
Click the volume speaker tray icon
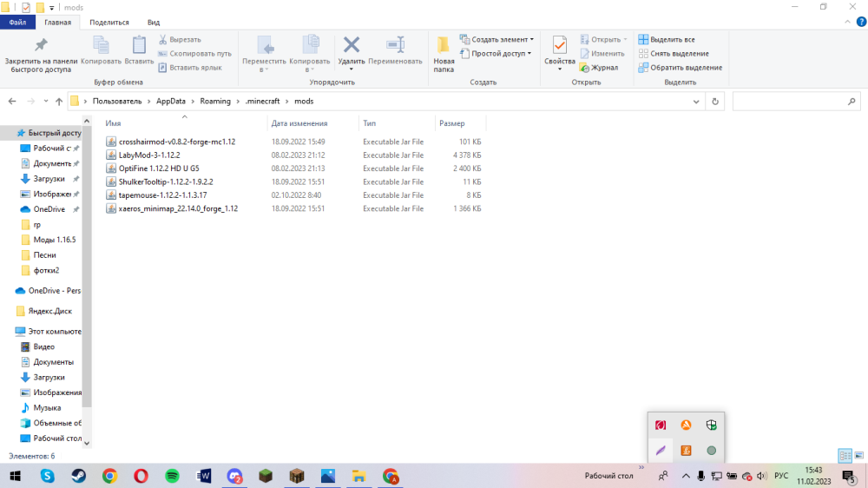click(762, 476)
